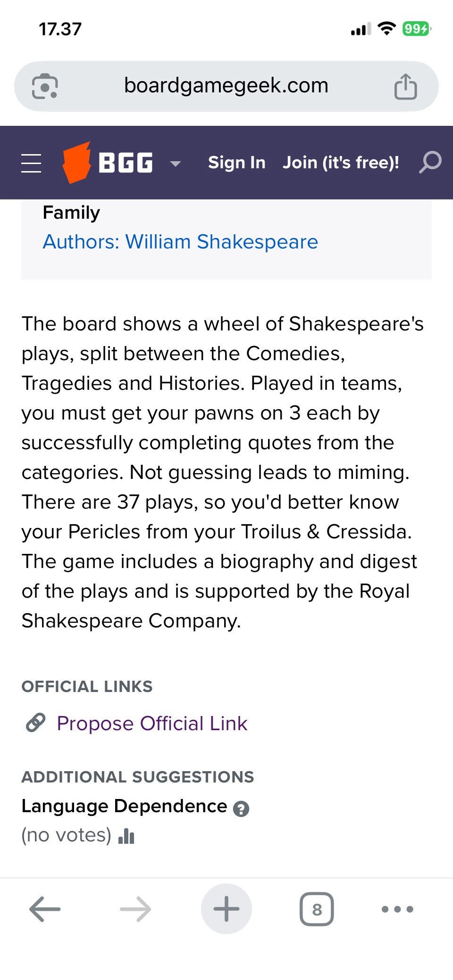
Task: Open the BGG hamburger menu
Action: pos(31,163)
